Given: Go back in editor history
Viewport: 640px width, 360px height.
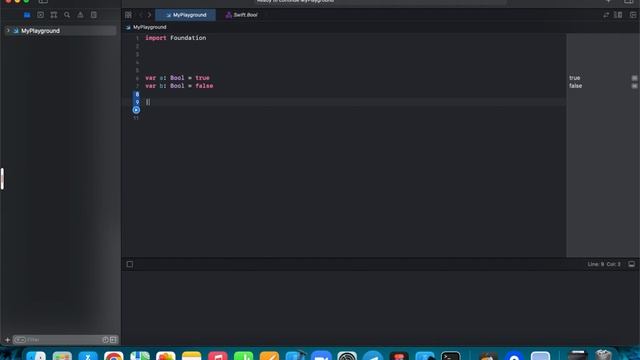Looking at the screenshot, I should 140,15.
